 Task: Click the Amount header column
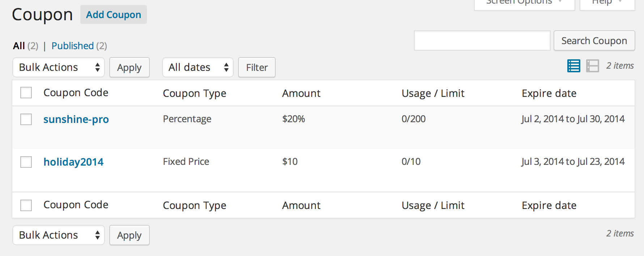point(301,93)
